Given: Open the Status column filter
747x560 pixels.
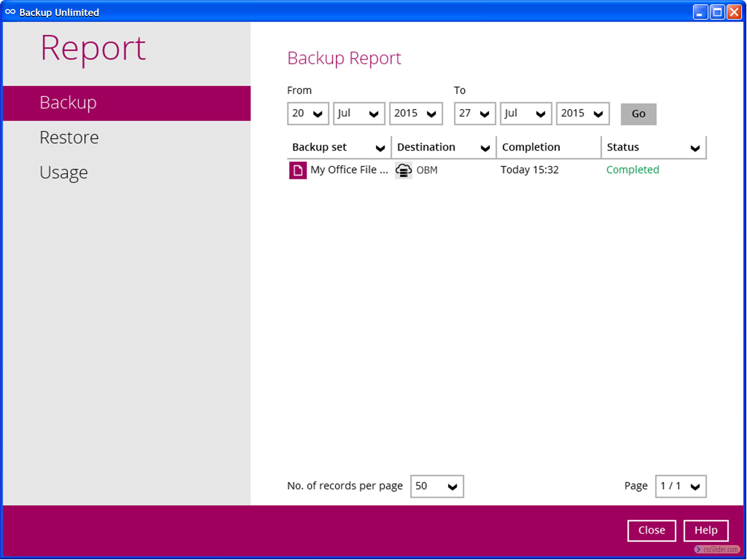Looking at the screenshot, I should (695, 148).
